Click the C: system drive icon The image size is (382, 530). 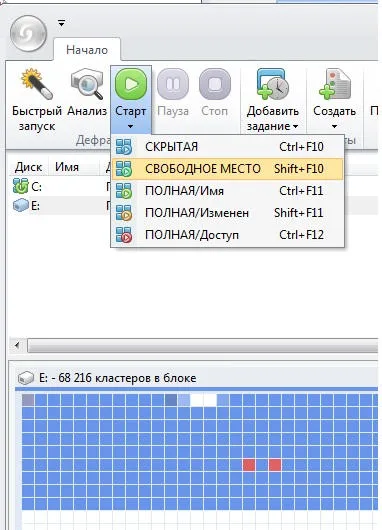coord(20,186)
